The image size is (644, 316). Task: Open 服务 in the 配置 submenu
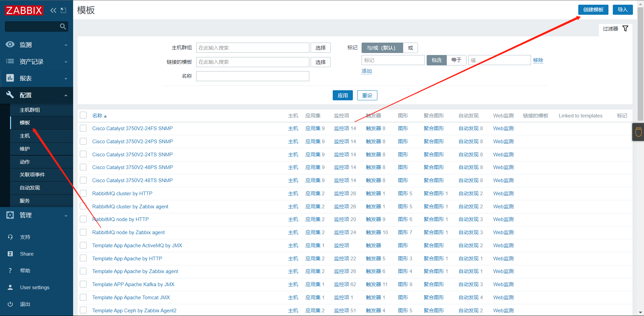[42, 201]
